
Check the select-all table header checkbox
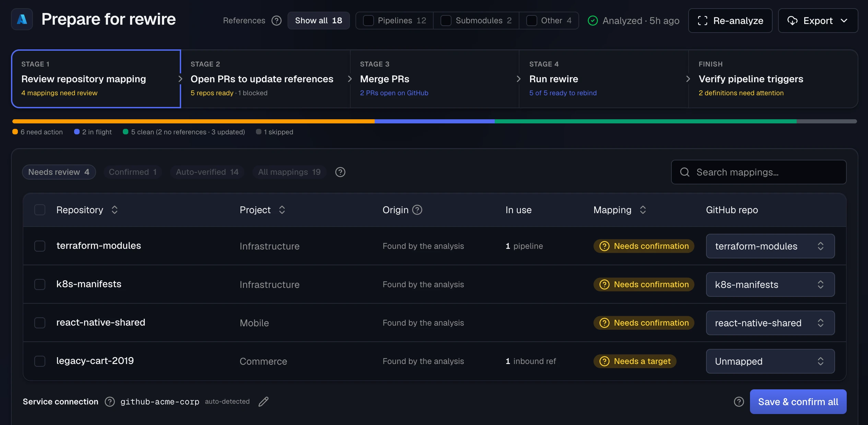40,210
